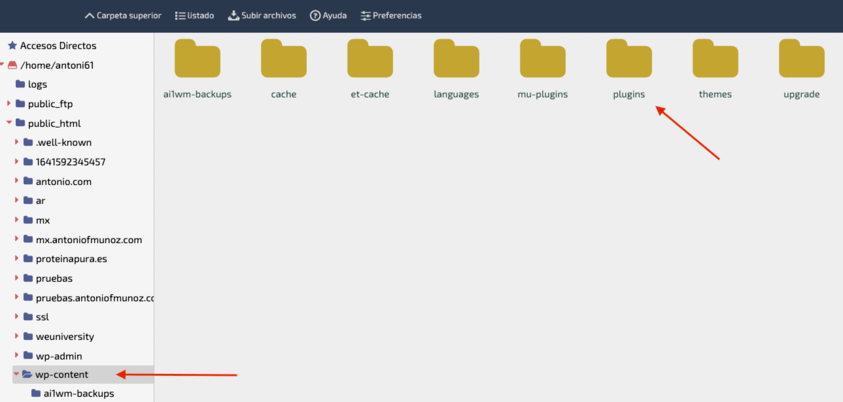The height and width of the screenshot is (402, 843).
Task: Click the plugins folder name label
Action: point(629,95)
